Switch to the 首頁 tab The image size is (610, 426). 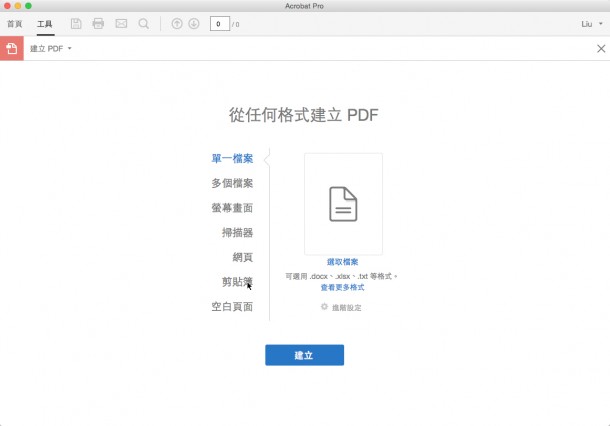15,23
